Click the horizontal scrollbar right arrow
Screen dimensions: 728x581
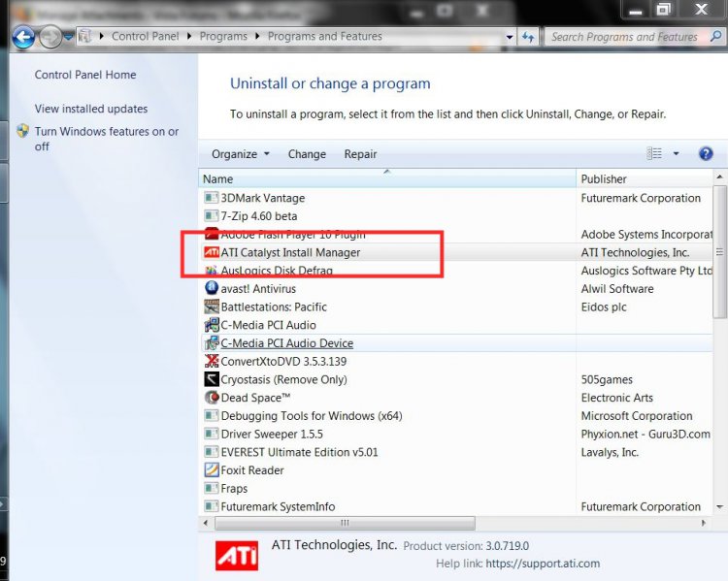pyautogui.click(x=704, y=523)
